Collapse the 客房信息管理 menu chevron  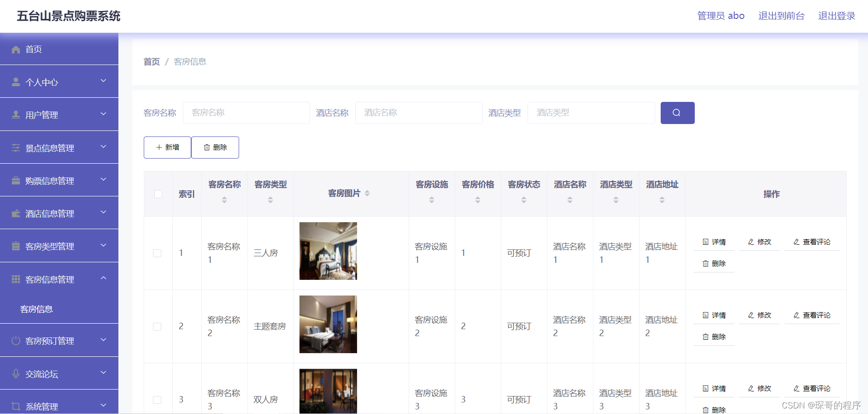tap(103, 278)
